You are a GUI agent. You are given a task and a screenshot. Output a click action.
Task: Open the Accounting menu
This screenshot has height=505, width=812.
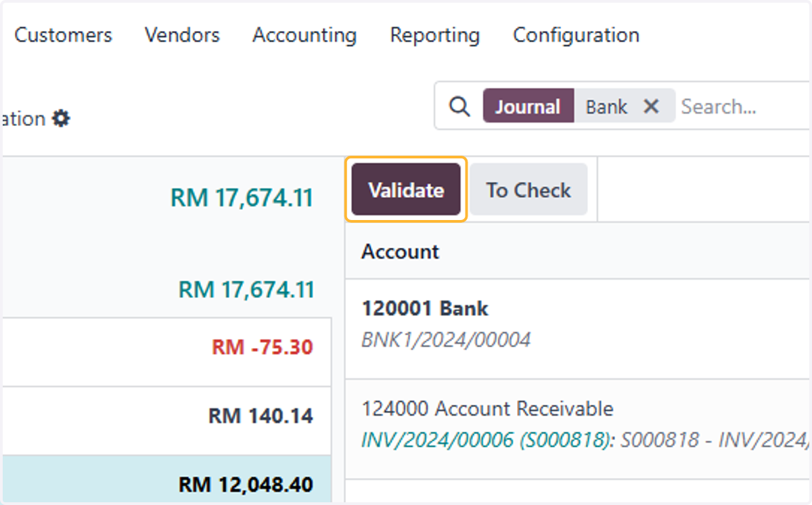coord(304,35)
